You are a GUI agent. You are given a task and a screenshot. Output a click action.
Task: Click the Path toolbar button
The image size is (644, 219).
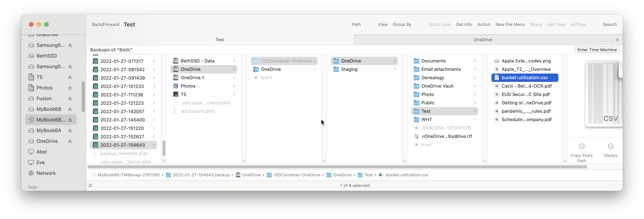point(356,24)
